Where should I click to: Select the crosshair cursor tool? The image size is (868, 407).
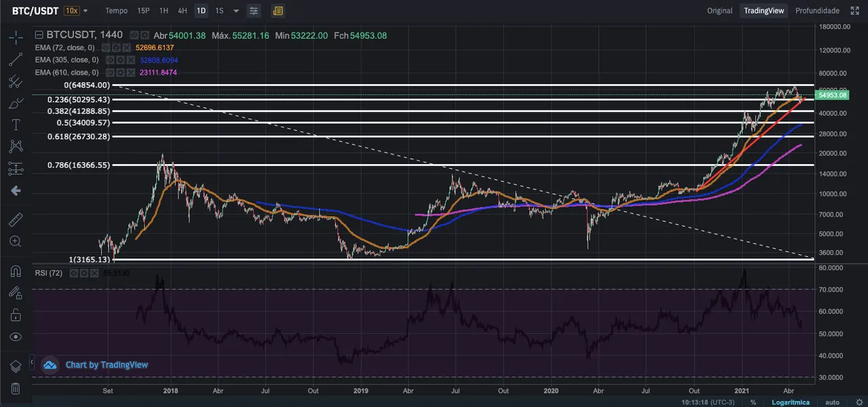pos(16,36)
